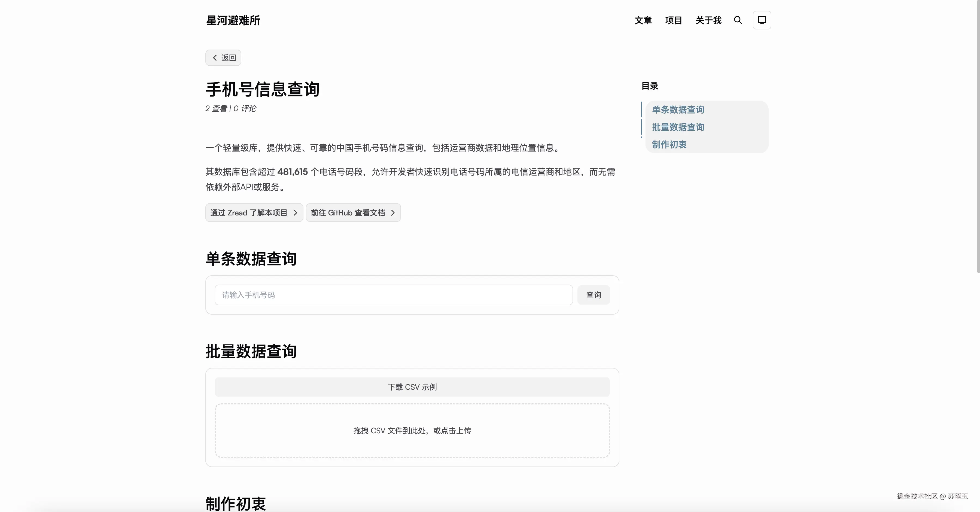This screenshot has width=980, height=512.
Task: Open 前往 GitHub 查看文档 link
Action: click(x=347, y=213)
